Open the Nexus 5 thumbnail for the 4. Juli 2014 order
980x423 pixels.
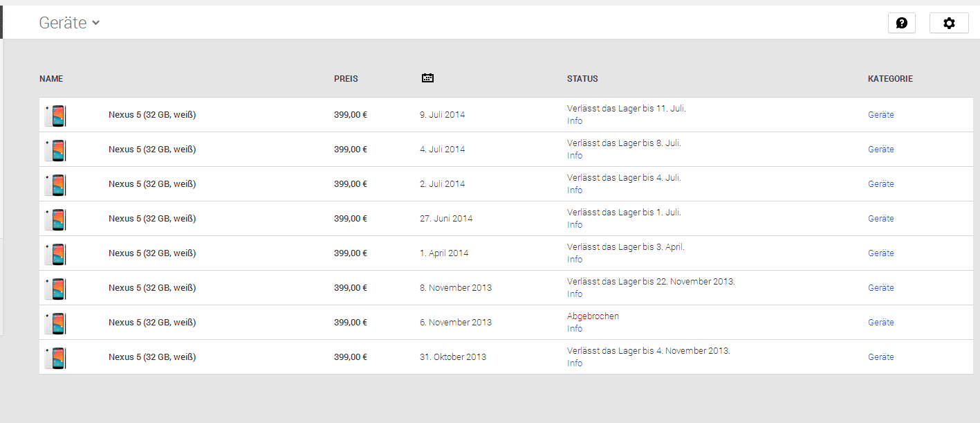(x=55, y=150)
